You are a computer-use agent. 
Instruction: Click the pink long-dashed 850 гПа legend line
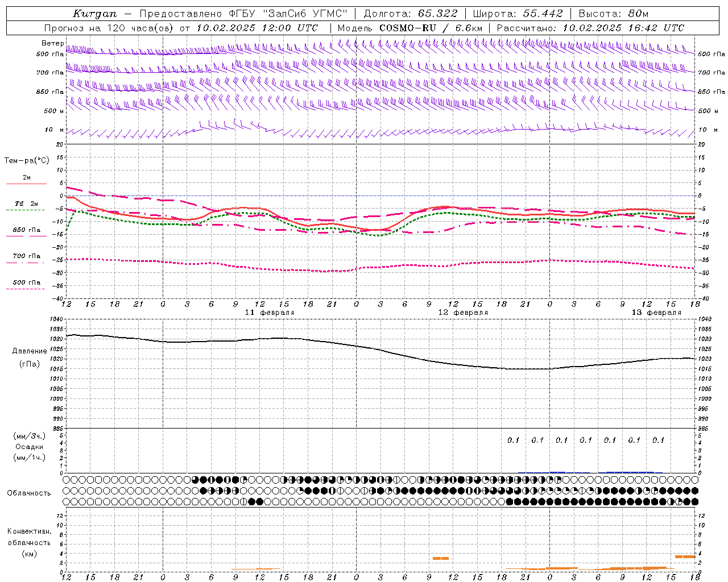(26, 236)
